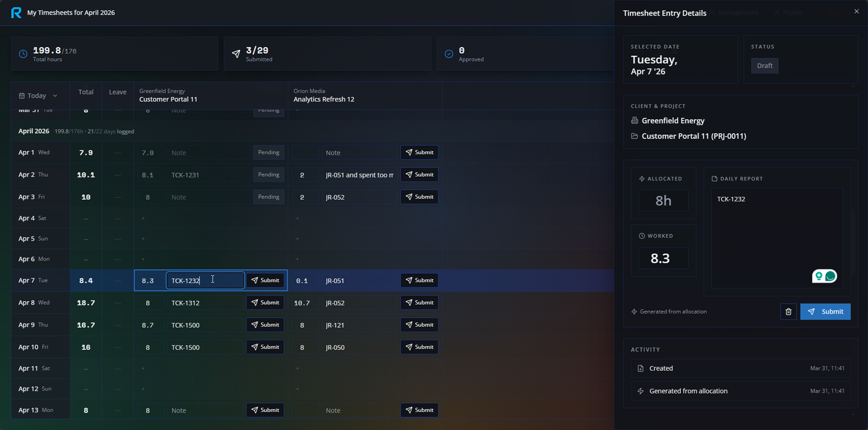Click the folder icon beside Customer Portal 11

(x=635, y=136)
